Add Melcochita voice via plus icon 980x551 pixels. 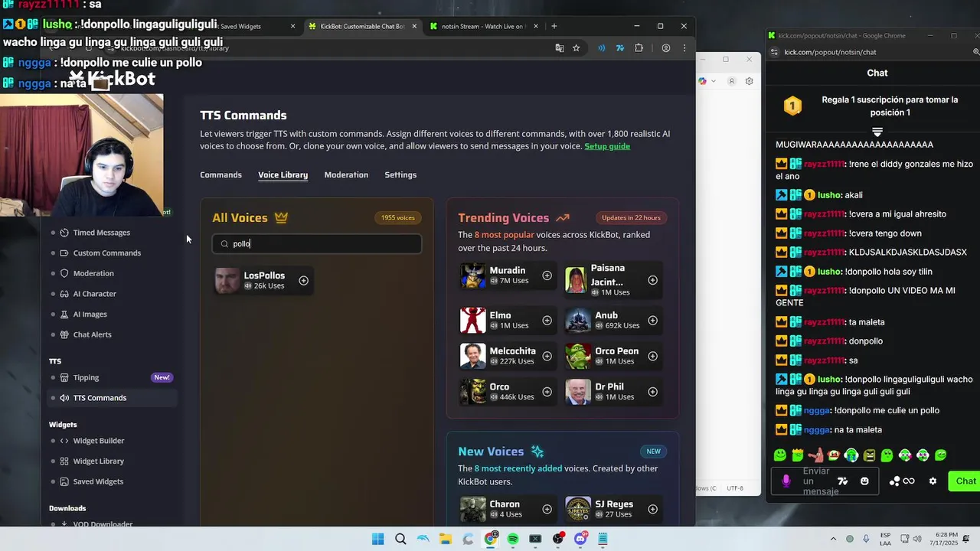[x=547, y=356]
